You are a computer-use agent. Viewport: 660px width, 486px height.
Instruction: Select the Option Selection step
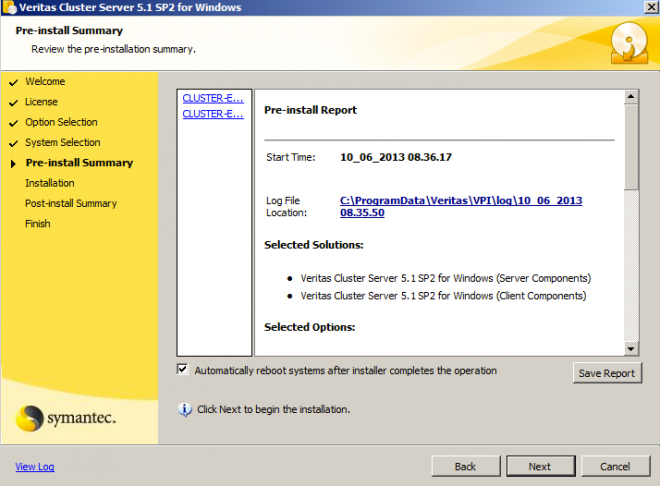(61, 122)
